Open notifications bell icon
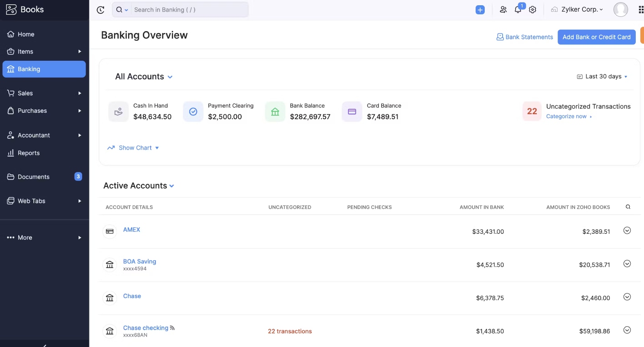 point(518,10)
